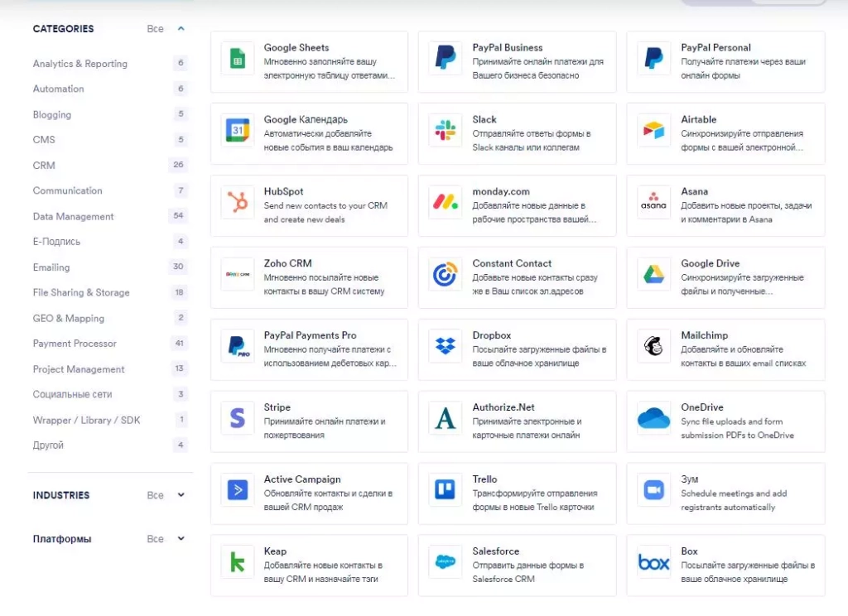Click the PayPal Personal logo icon
Image resolution: width=848 pixels, height=616 pixels.
(654, 57)
